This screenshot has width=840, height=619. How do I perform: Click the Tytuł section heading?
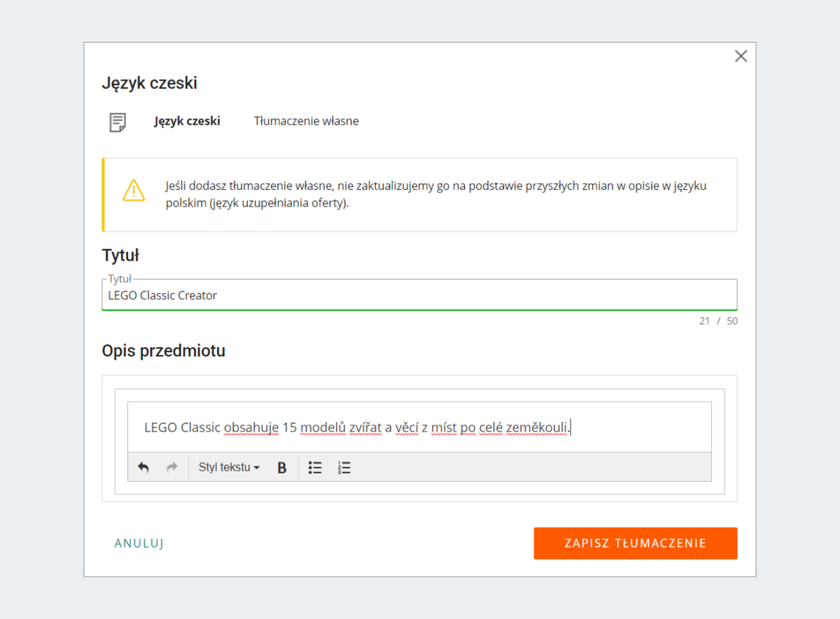pos(120,255)
